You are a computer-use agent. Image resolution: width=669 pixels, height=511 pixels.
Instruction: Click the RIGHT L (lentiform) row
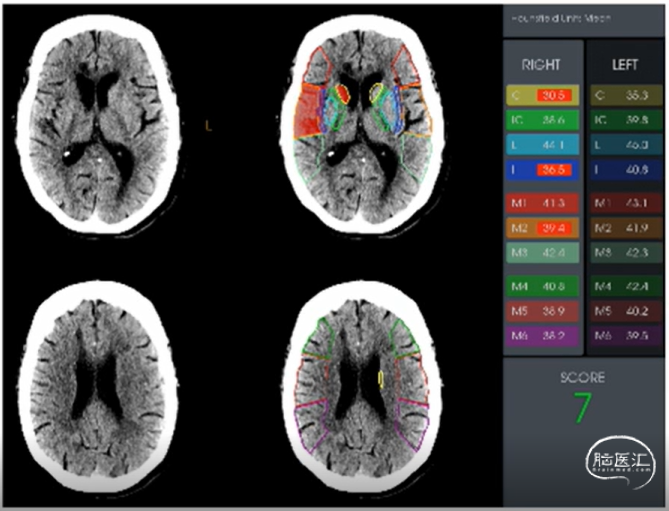click(542, 145)
